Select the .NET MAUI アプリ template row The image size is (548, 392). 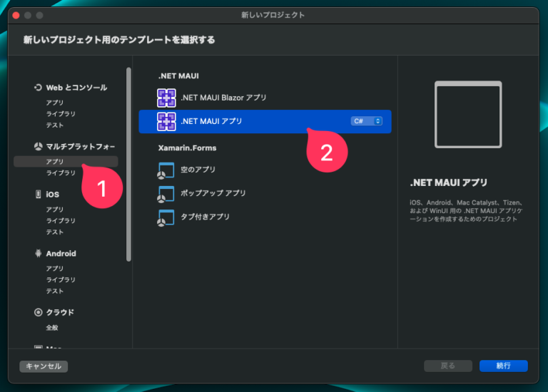265,121
